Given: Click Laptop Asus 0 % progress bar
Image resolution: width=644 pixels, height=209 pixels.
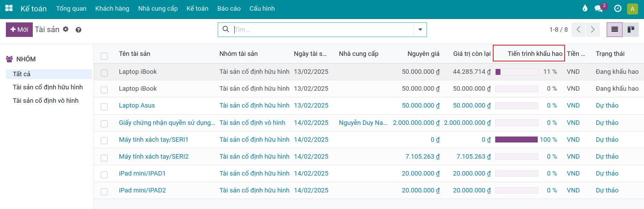Looking at the screenshot, I should [x=517, y=106].
